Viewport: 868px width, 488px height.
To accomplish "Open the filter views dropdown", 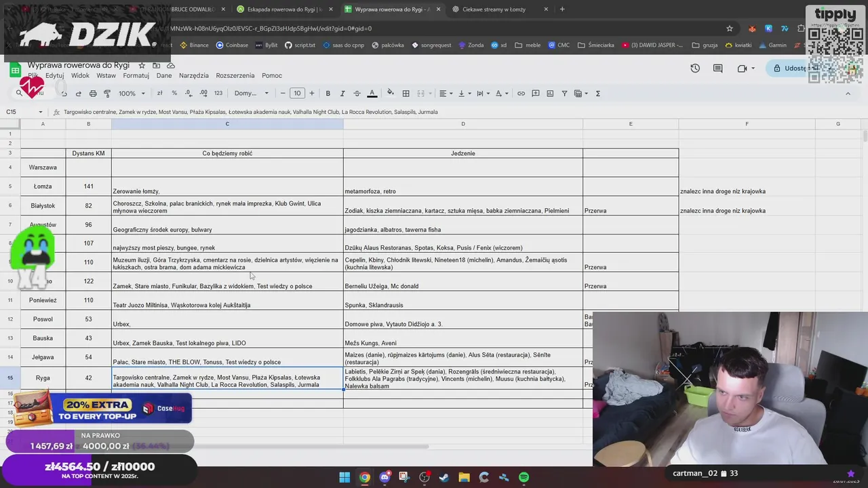I will pos(580,94).
